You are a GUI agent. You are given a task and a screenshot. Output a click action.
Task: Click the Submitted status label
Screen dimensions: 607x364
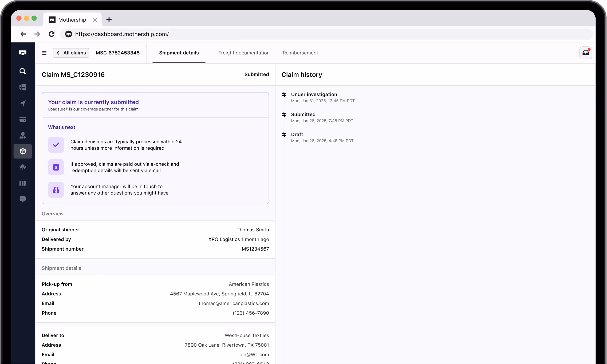256,74
